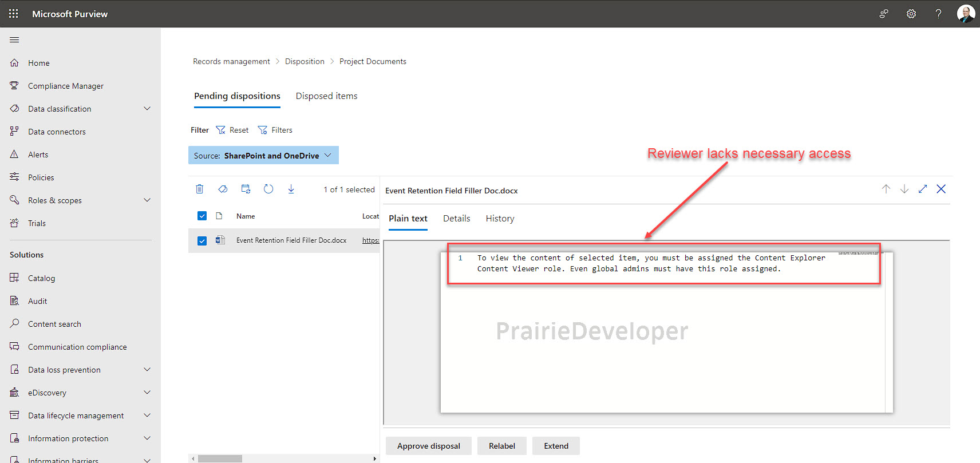Image resolution: width=980 pixels, height=463 pixels.
Task: Switch to Disposed items tab
Action: 326,96
